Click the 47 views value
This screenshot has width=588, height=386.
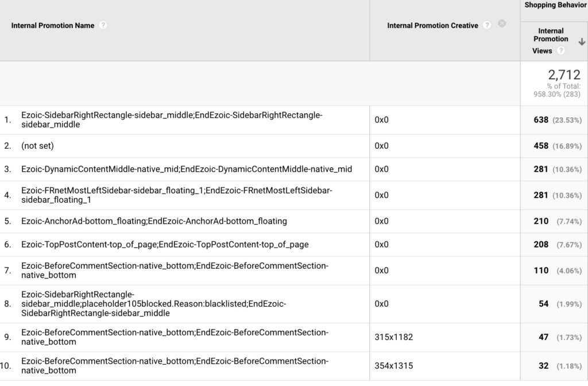(543, 337)
